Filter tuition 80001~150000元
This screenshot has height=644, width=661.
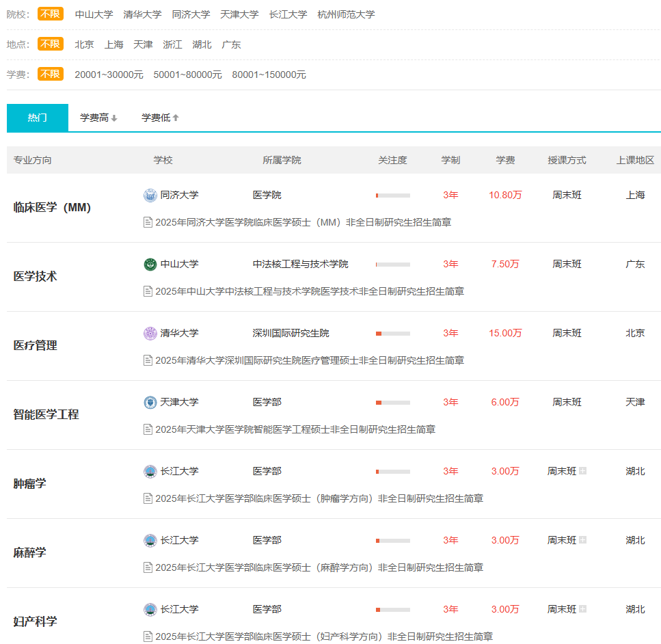point(269,75)
